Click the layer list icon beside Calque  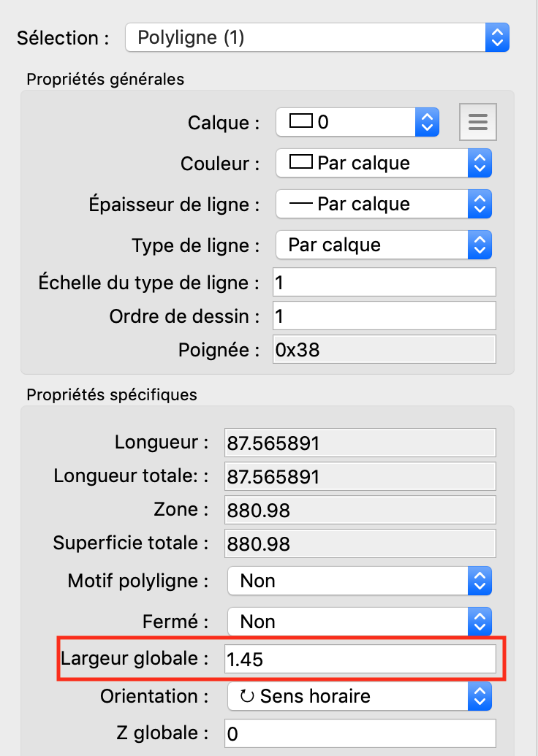477,122
